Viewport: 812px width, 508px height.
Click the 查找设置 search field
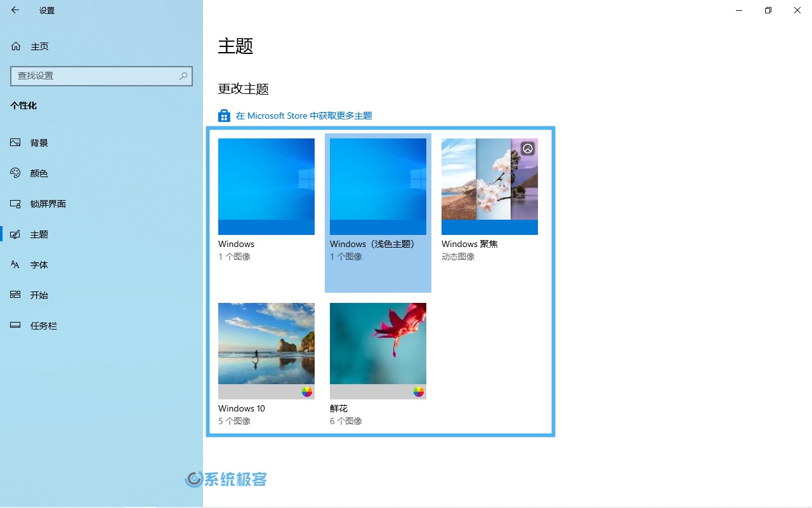[101, 76]
